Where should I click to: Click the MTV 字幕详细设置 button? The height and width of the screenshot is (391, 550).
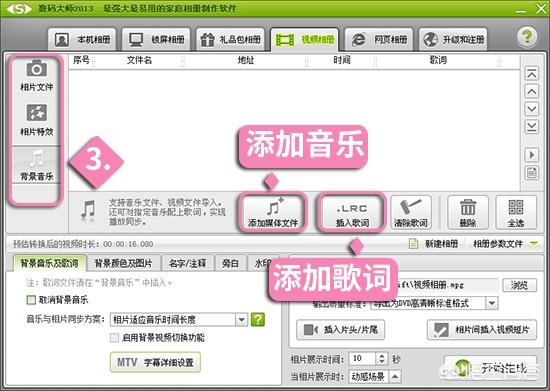click(x=155, y=362)
